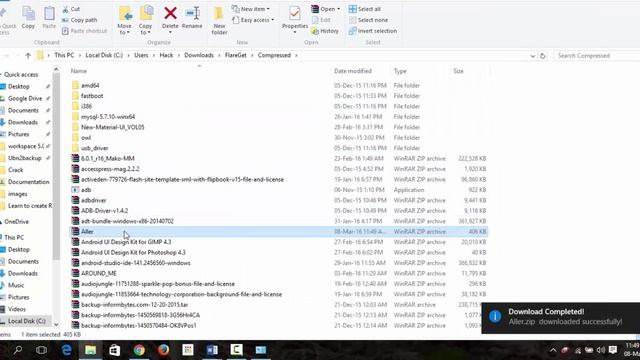
Task: Click the Copy ribbon icon
Action: [x=28, y=17]
